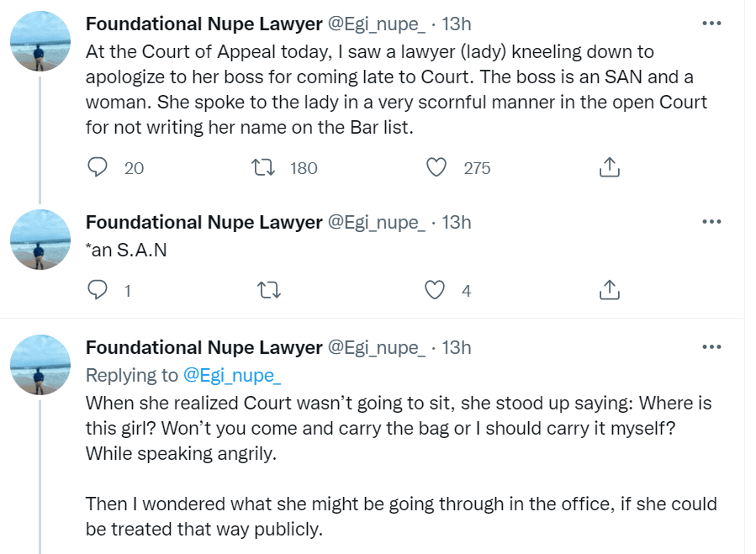Like the tweet with 275 likes
Viewport: 756px width, 554px height.
(x=436, y=168)
